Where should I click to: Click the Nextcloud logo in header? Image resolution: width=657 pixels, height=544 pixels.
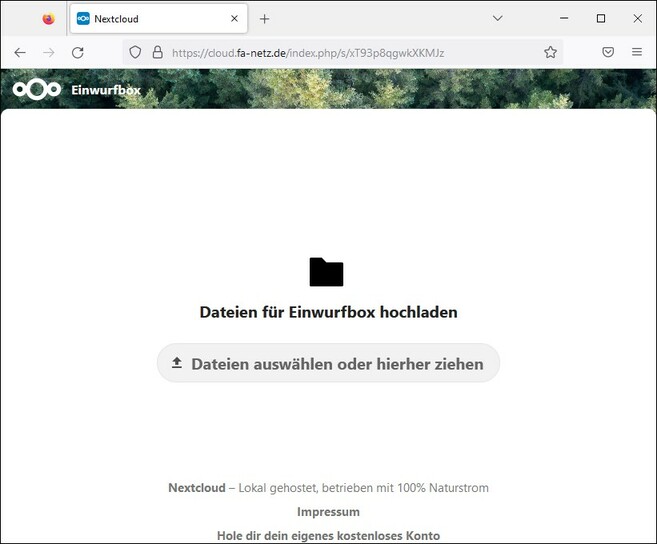point(36,90)
